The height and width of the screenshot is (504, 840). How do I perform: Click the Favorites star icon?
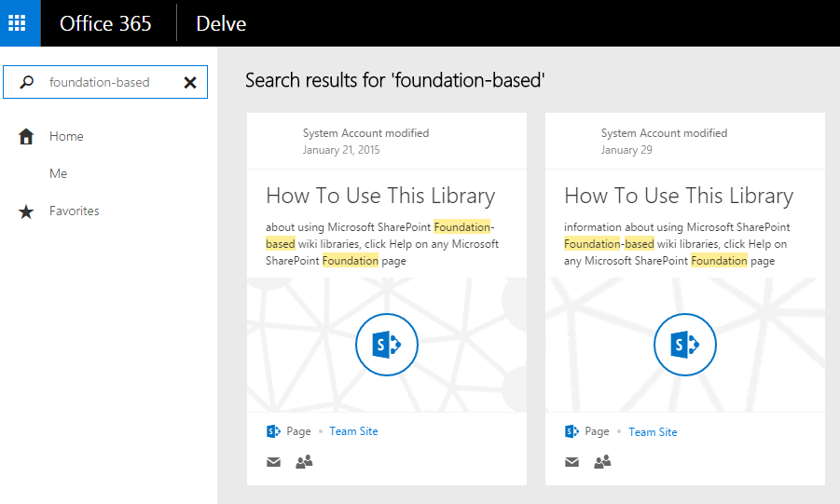27,211
